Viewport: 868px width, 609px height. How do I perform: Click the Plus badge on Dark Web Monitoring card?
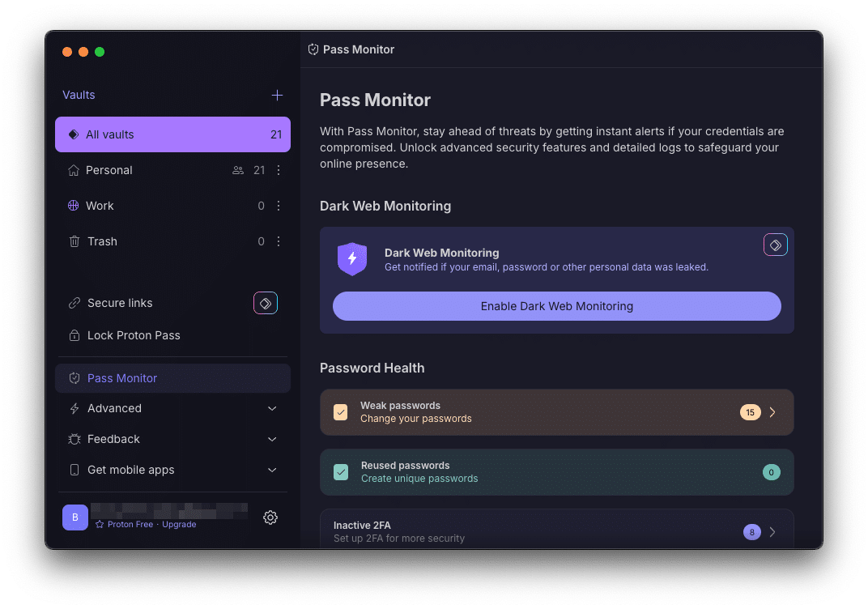(x=775, y=244)
